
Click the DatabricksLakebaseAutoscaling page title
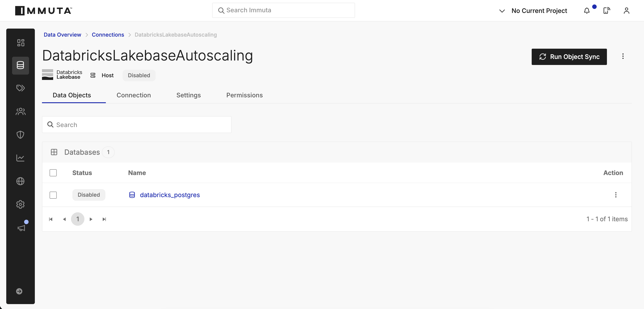click(148, 55)
